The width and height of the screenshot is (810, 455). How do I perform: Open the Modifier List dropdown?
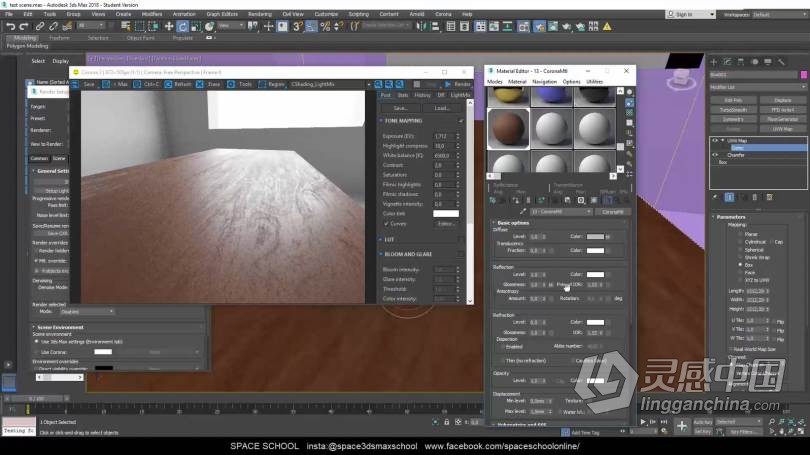tap(758, 87)
